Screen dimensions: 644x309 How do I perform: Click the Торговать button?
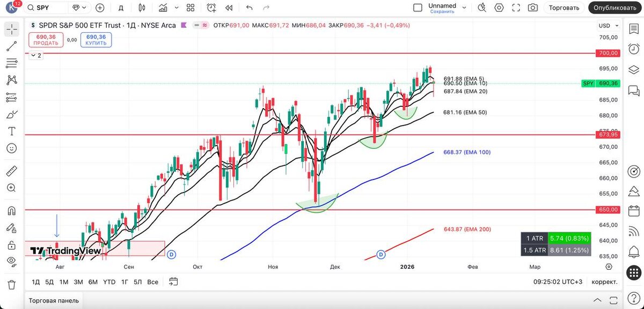click(x=564, y=8)
